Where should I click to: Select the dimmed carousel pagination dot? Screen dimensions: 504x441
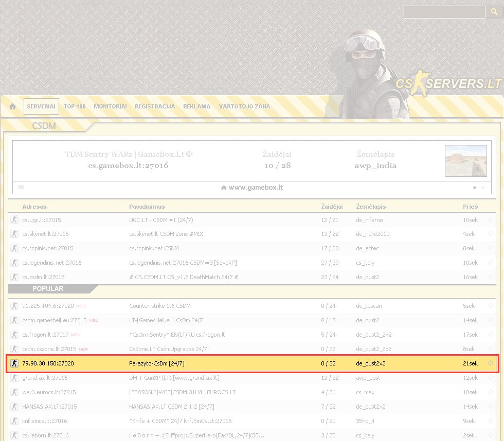[x=483, y=188]
